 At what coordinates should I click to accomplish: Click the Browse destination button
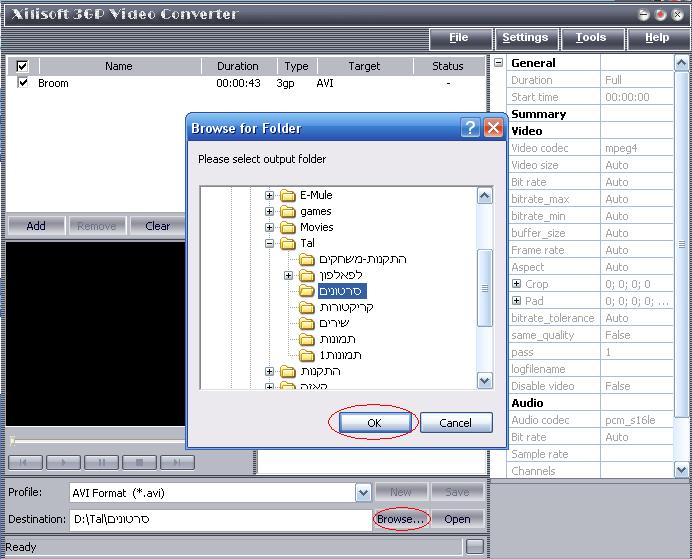(401, 519)
